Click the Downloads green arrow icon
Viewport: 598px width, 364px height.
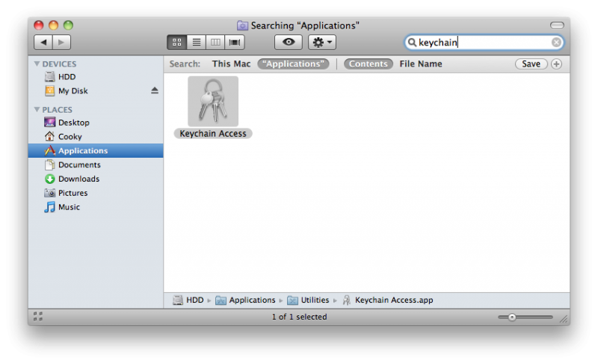click(49, 179)
